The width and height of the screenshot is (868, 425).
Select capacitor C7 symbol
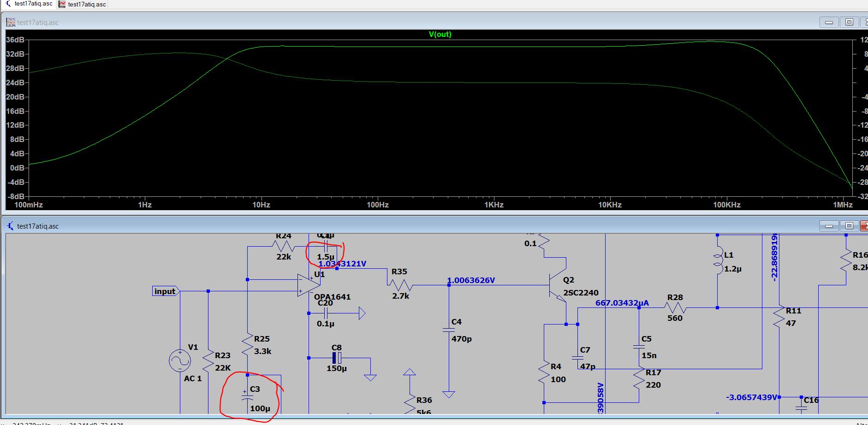[577, 358]
